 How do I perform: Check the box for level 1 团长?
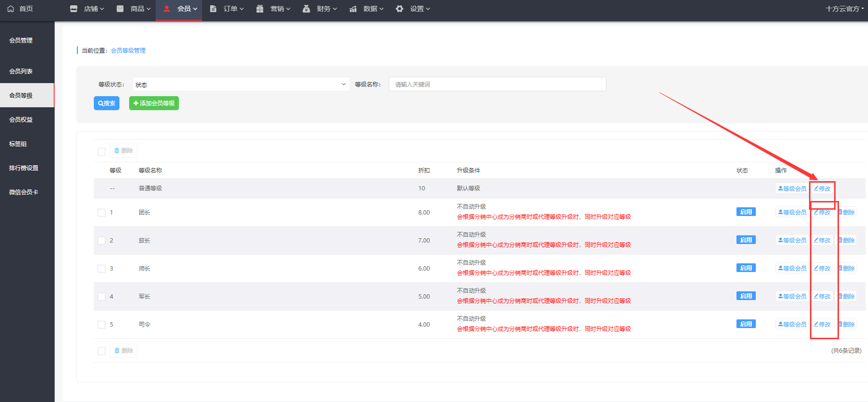(x=102, y=213)
